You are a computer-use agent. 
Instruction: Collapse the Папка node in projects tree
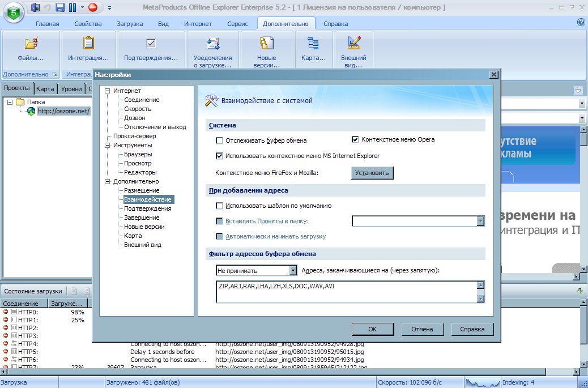[x=10, y=102]
